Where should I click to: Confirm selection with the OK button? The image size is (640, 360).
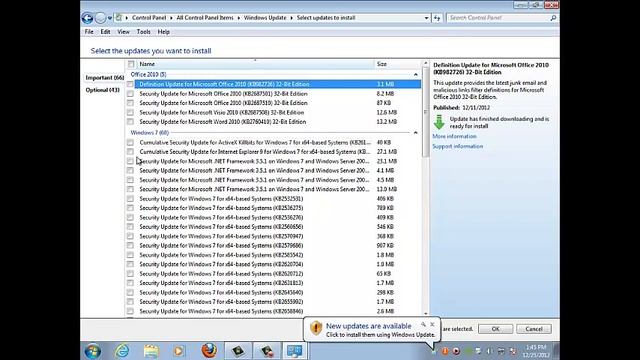tap(496, 329)
